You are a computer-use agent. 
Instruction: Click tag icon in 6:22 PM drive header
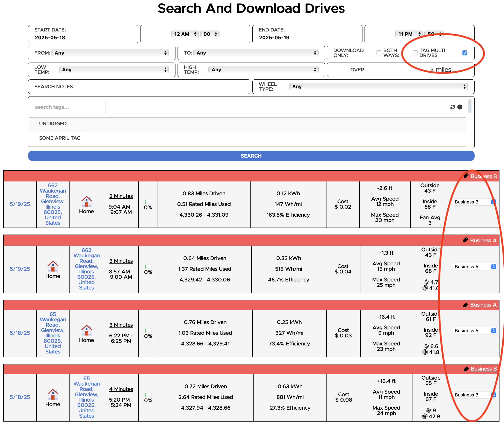(466, 305)
